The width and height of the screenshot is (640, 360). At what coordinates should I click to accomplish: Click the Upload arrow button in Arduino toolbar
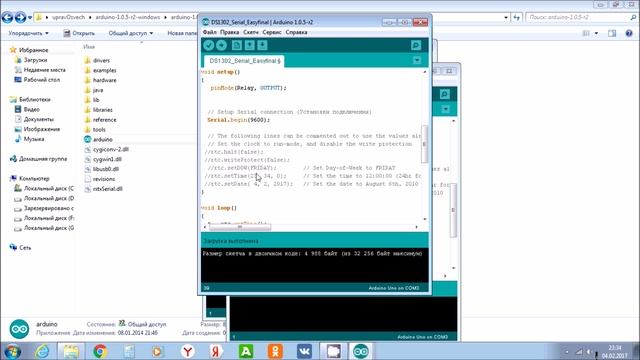(222, 45)
